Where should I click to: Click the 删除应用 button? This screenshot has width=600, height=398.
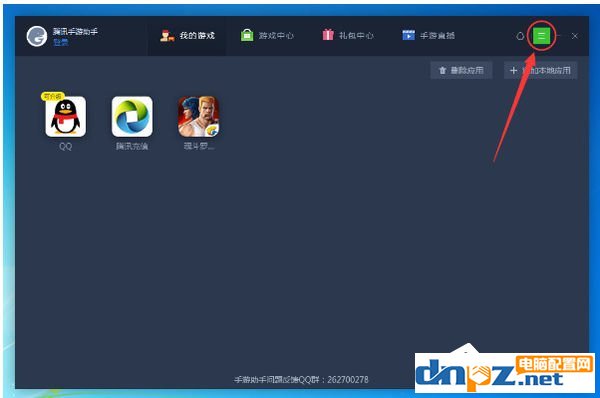point(461,70)
